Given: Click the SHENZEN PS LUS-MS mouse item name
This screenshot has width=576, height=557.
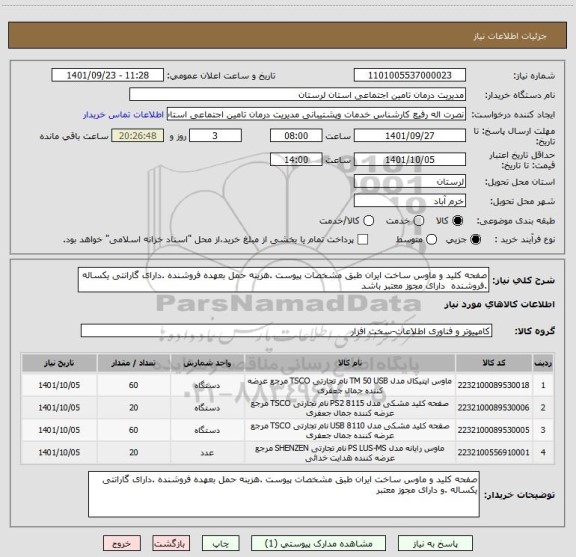Looking at the screenshot, I should (x=350, y=453).
